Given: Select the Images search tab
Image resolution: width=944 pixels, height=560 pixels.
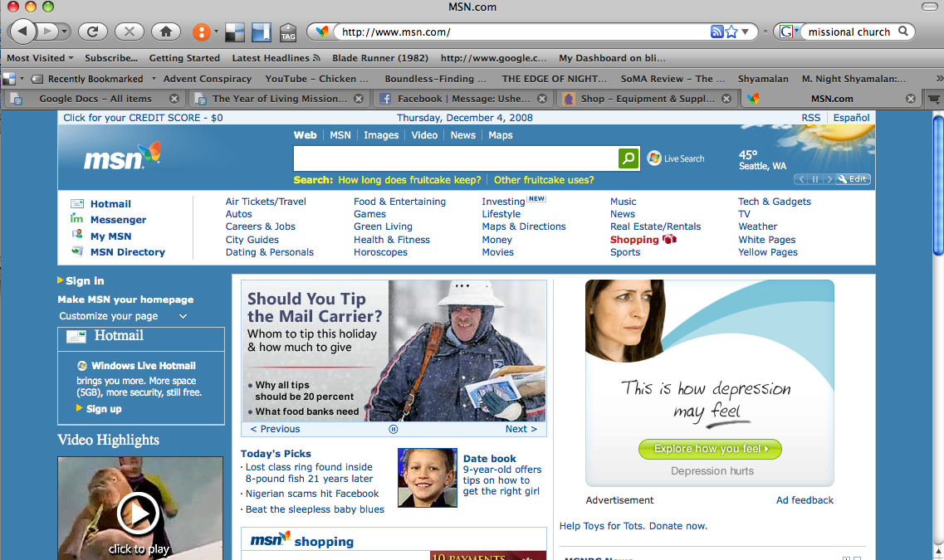Looking at the screenshot, I should (x=381, y=135).
